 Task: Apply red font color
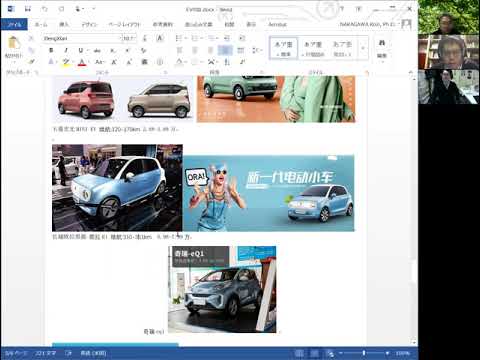(x=82, y=62)
